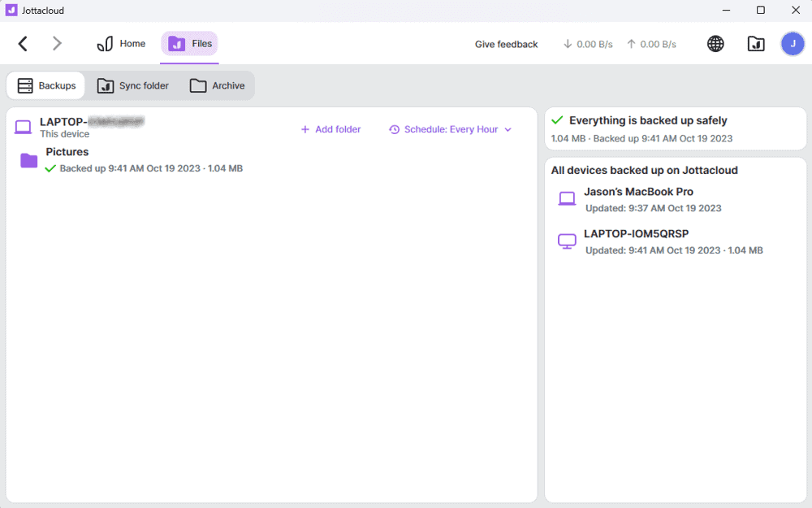Click "Updated: 9:37 AM Oct 19 2023" text
Image resolution: width=812 pixels, height=508 pixels.
[653, 208]
